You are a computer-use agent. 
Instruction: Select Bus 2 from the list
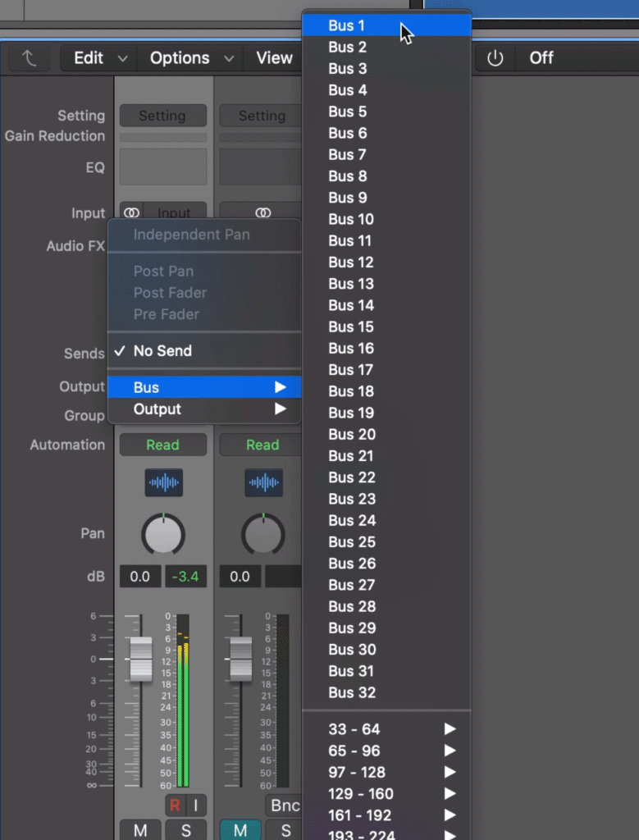pos(386,47)
